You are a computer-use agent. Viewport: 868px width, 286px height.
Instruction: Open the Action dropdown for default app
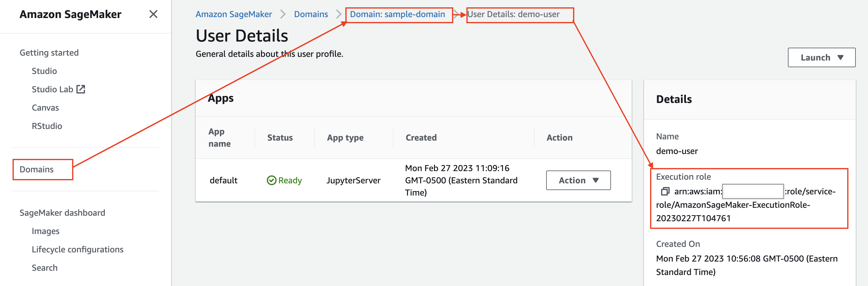pyautogui.click(x=578, y=180)
